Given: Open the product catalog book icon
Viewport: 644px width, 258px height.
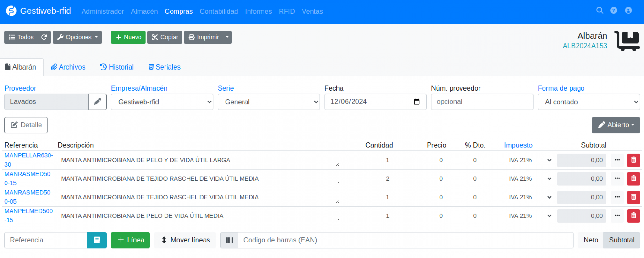Looking at the screenshot, I should point(97,240).
